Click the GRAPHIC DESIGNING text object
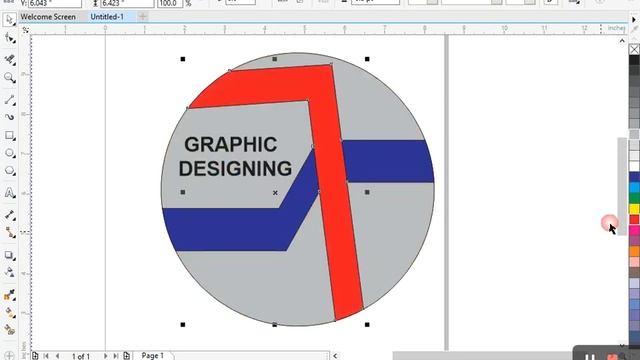 pos(235,157)
